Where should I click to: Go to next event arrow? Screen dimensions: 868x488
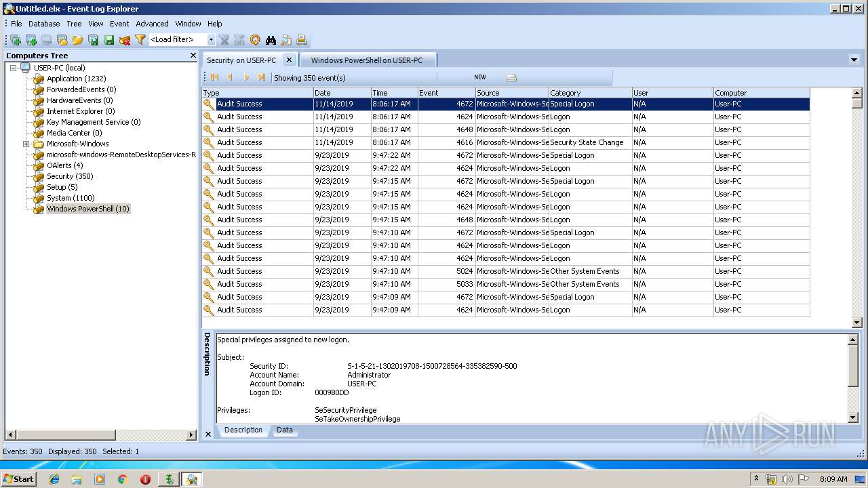(x=246, y=77)
